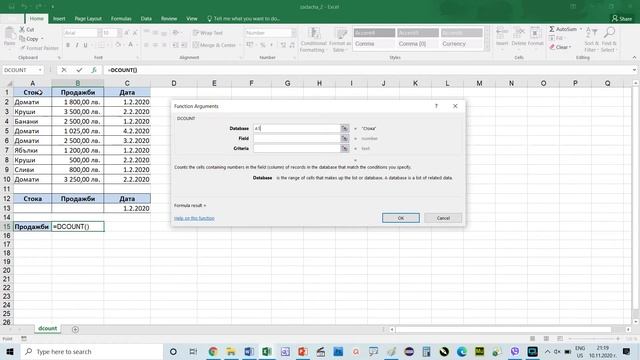Open Windows Start menu
Screen dimensions: 640x360
[9, 351]
